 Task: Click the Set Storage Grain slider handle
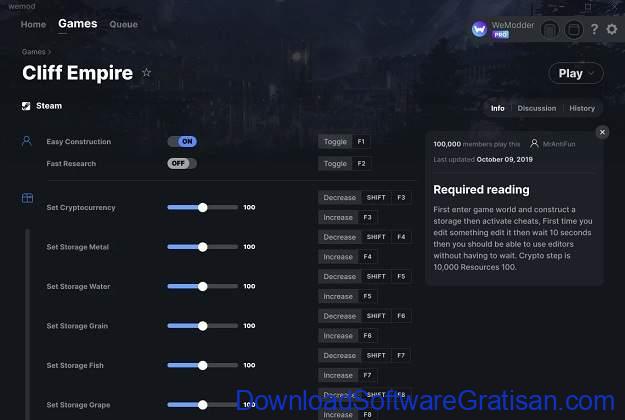coord(202,326)
